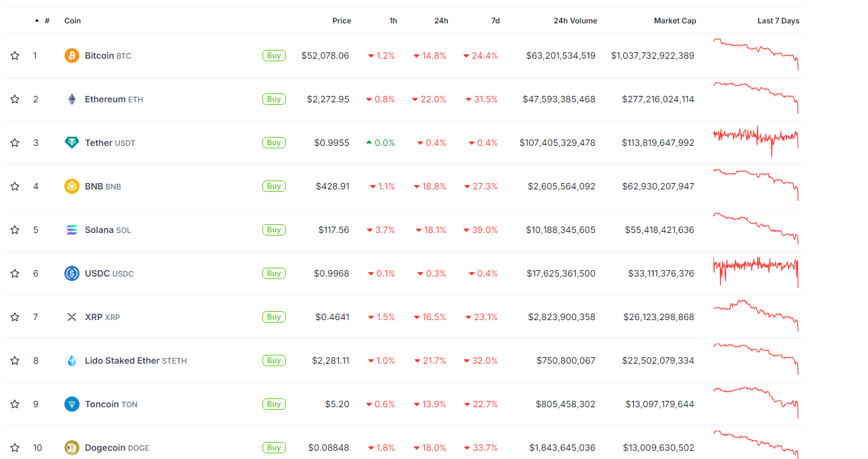The image size is (868, 459).
Task: Open XRP's 7-day sparkline chart
Action: (x=756, y=315)
